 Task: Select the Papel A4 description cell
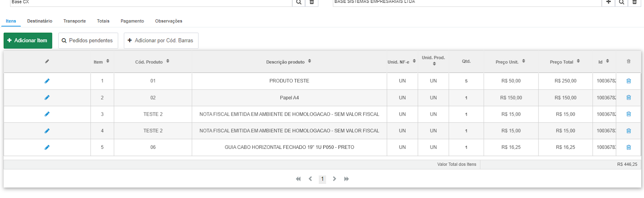tap(289, 98)
